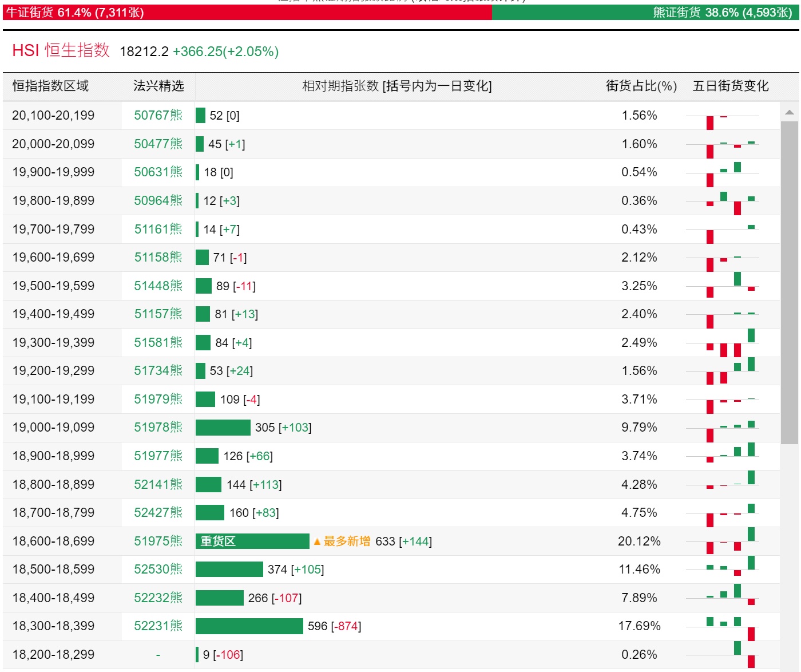The height and width of the screenshot is (672, 801).
Task: Open the 51978熊 certificate
Action: [158, 428]
